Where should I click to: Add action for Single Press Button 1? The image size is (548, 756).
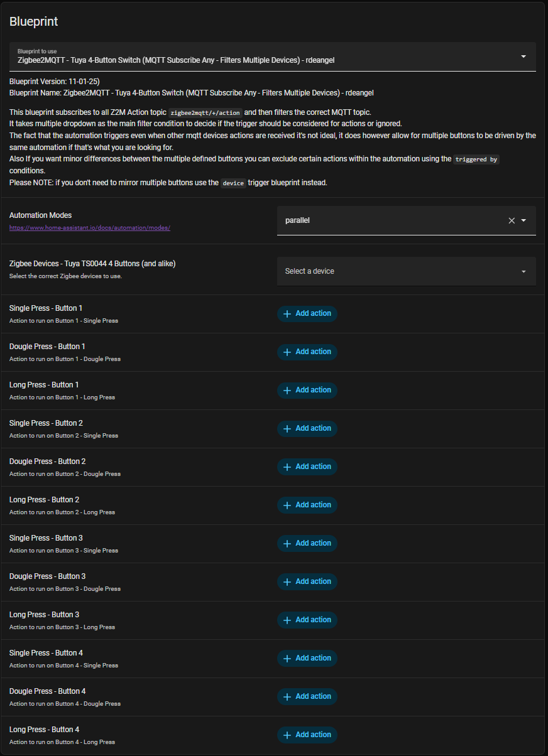coord(307,313)
